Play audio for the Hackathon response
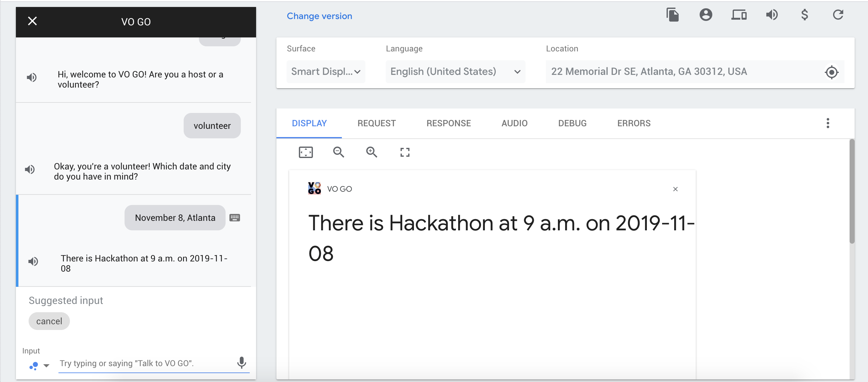 33,261
